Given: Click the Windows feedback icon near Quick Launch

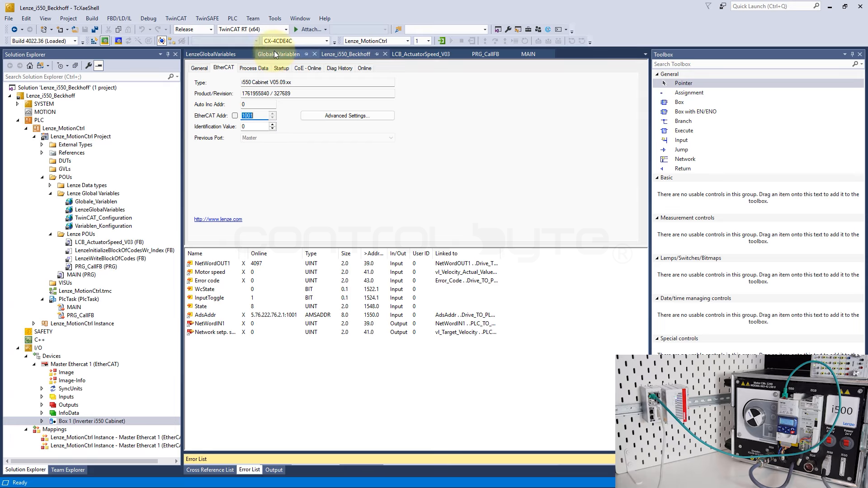Looking at the screenshot, I should 723,6.
